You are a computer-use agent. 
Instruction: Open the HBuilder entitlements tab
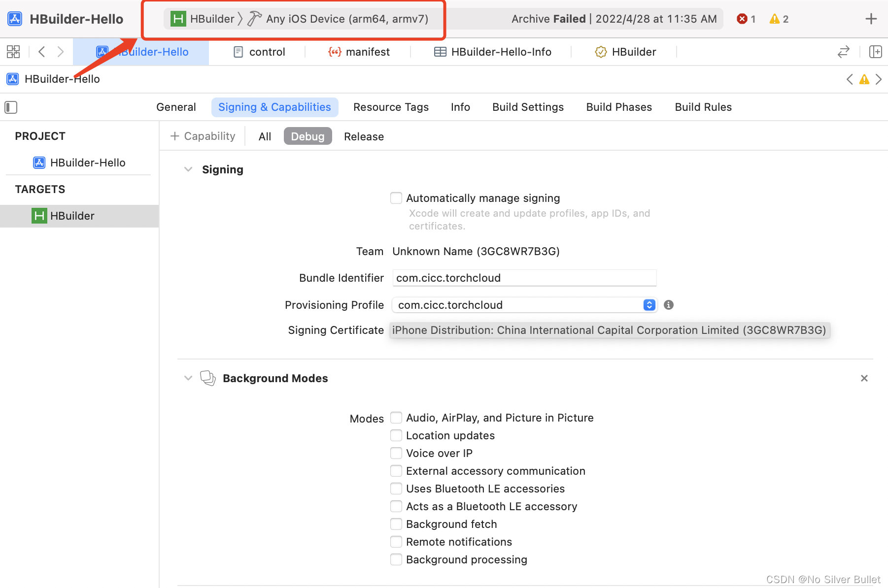coord(625,52)
